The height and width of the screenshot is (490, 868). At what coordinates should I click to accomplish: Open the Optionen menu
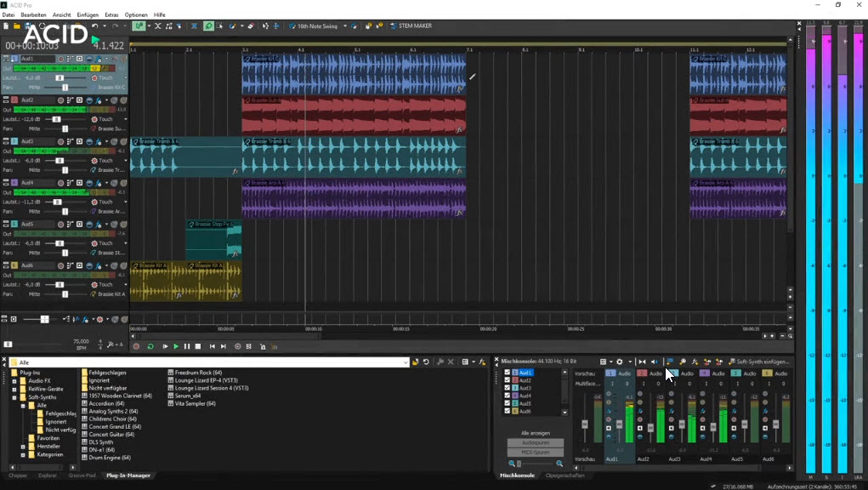tap(136, 15)
